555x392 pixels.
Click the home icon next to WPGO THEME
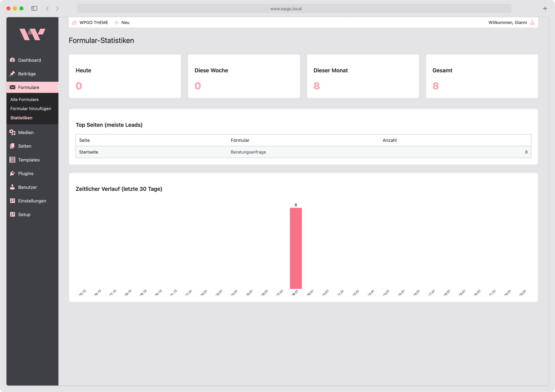(74, 23)
